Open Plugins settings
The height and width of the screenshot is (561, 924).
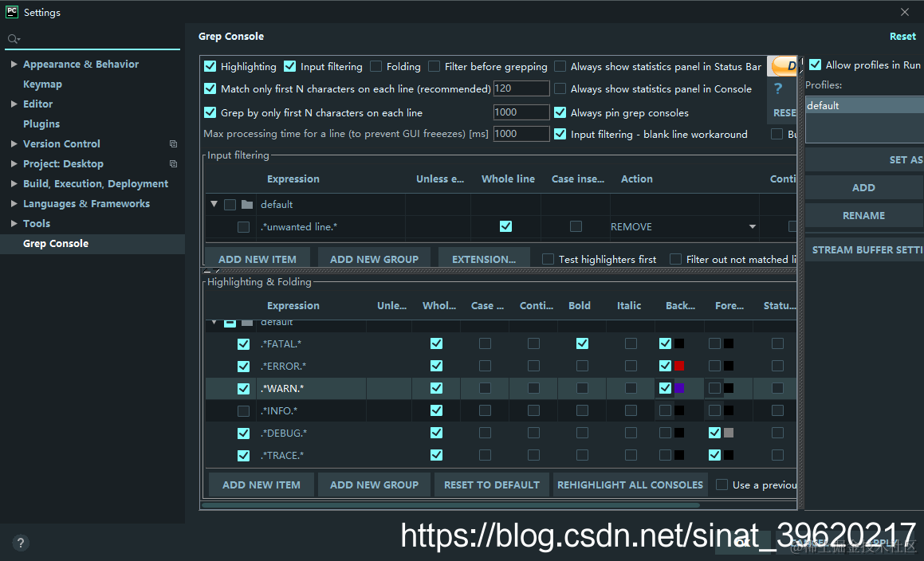(x=41, y=124)
